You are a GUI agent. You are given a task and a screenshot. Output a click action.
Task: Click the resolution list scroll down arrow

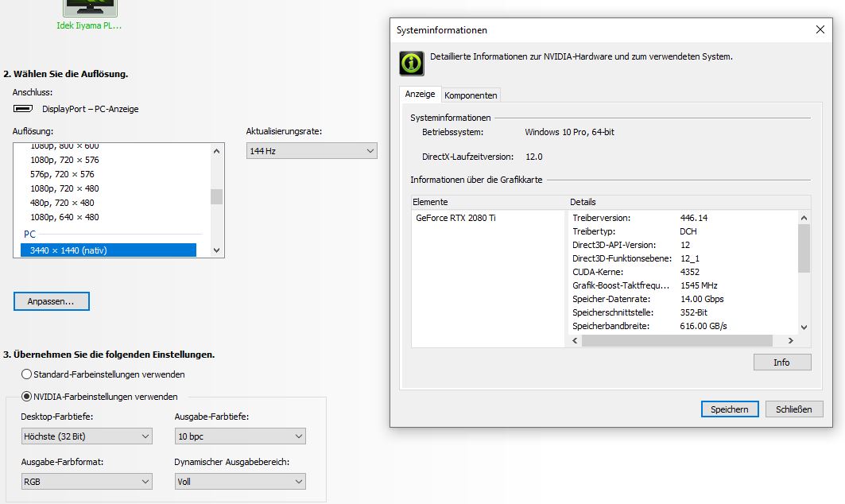217,250
